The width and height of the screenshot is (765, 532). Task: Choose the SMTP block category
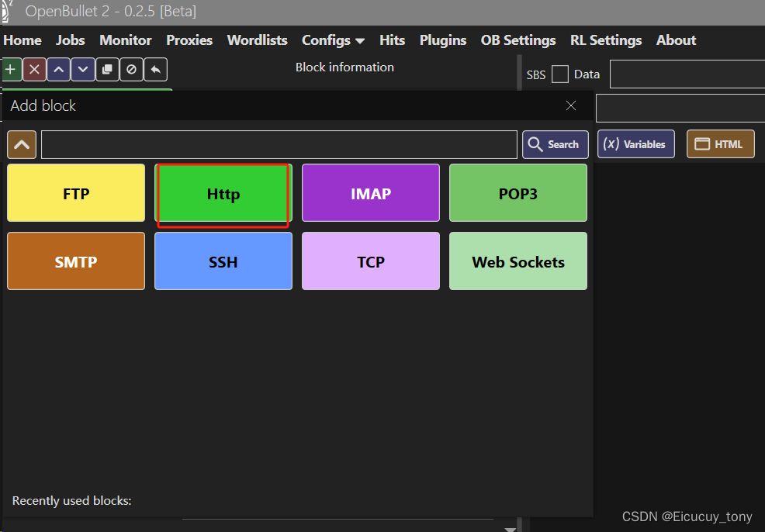pyautogui.click(x=76, y=261)
